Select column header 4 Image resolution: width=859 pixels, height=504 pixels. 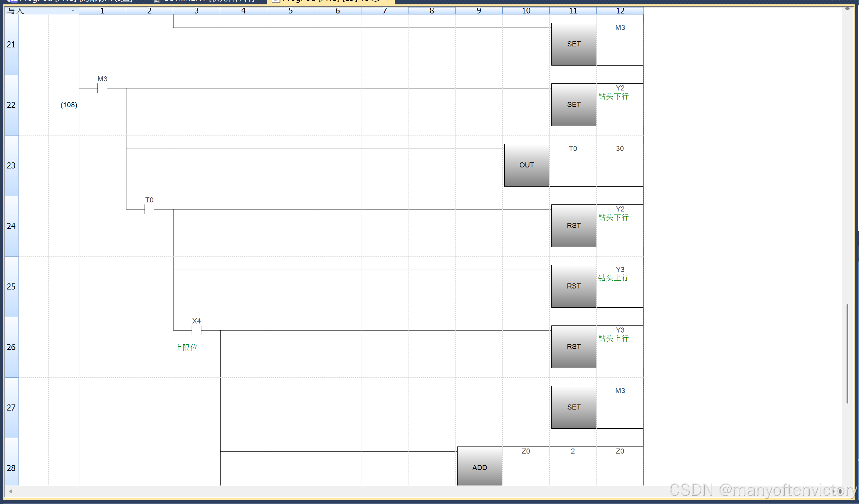(243, 10)
